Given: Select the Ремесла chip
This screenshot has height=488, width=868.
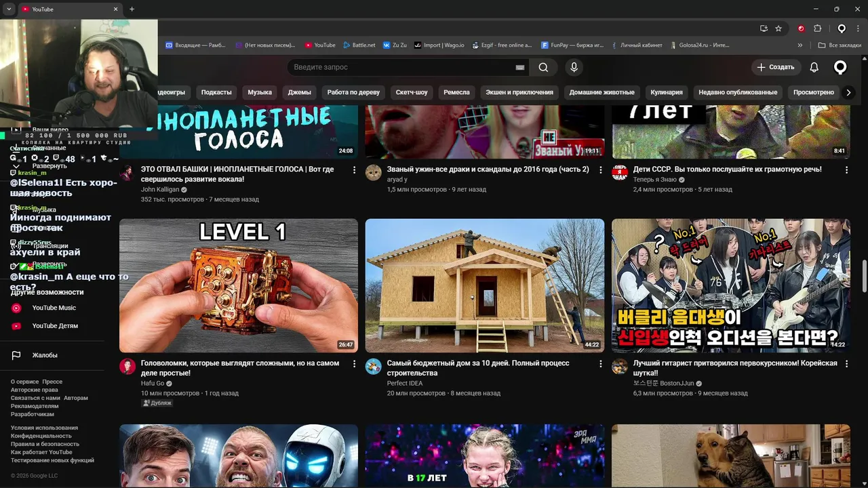Looking at the screenshot, I should coord(456,92).
